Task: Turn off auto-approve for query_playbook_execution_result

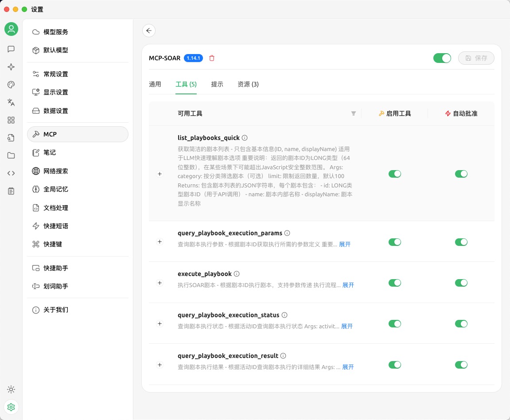Action: click(461, 365)
